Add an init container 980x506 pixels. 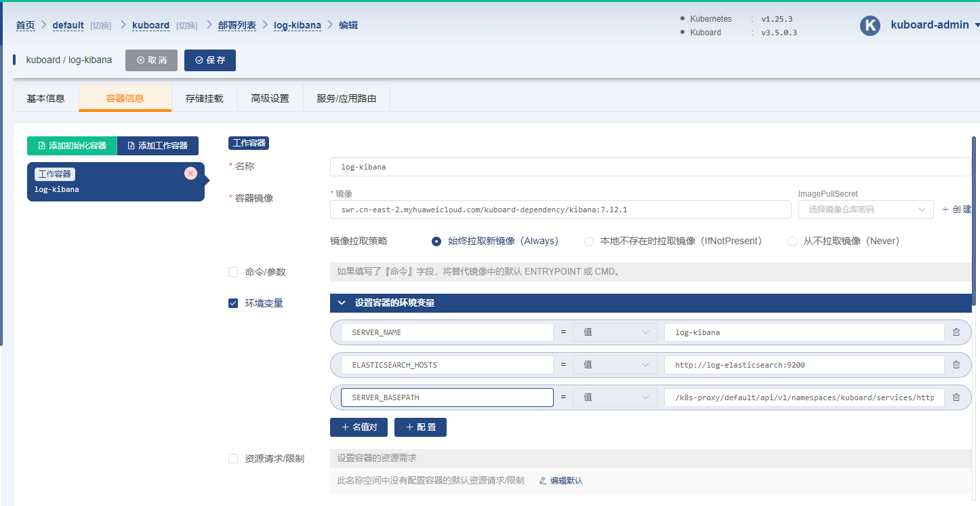pyautogui.click(x=72, y=146)
